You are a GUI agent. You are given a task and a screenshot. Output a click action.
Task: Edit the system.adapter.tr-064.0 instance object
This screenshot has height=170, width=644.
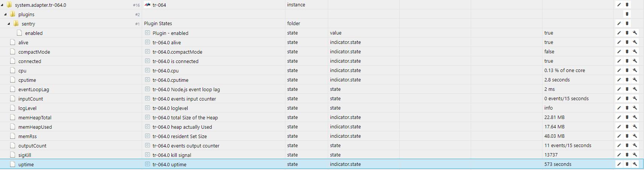tap(619, 5)
